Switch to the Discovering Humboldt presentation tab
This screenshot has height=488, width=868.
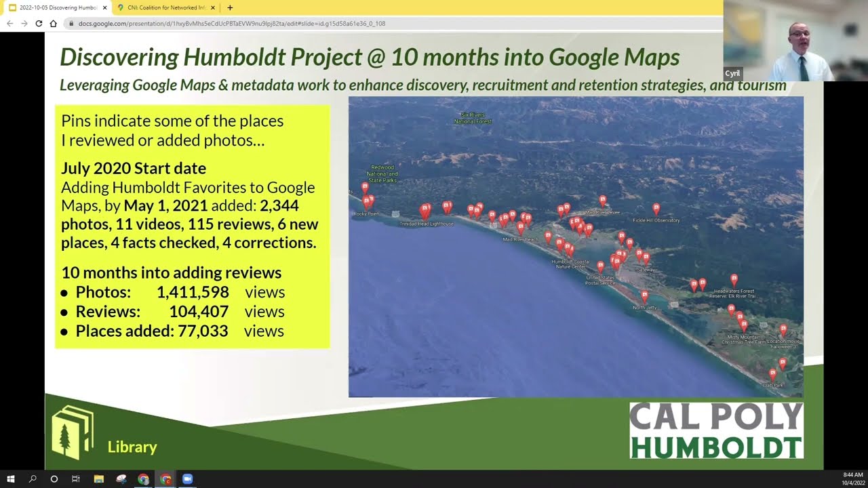click(57, 7)
